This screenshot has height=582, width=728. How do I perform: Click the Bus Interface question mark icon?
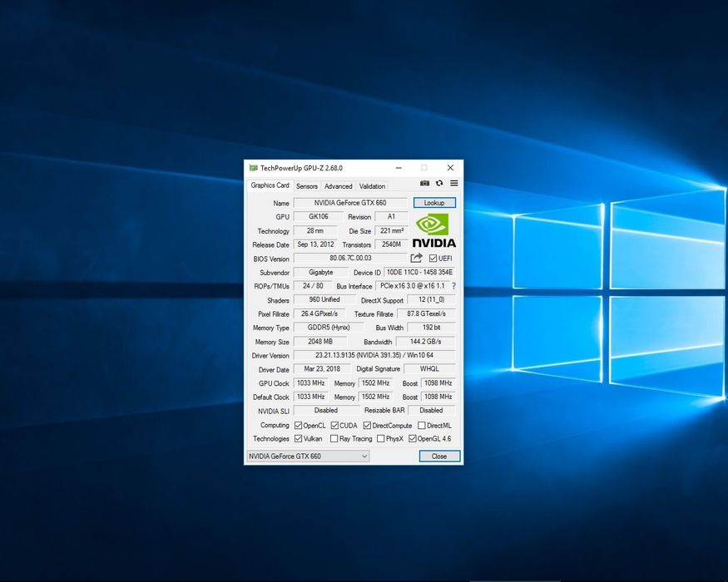(453, 286)
